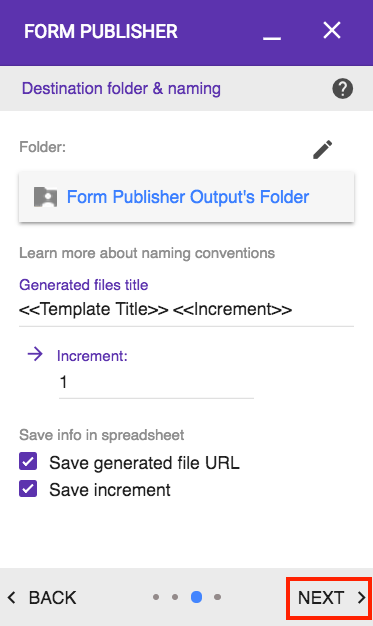373x626 pixels.
Task: Click the active blue step dot
Action: [196, 597]
